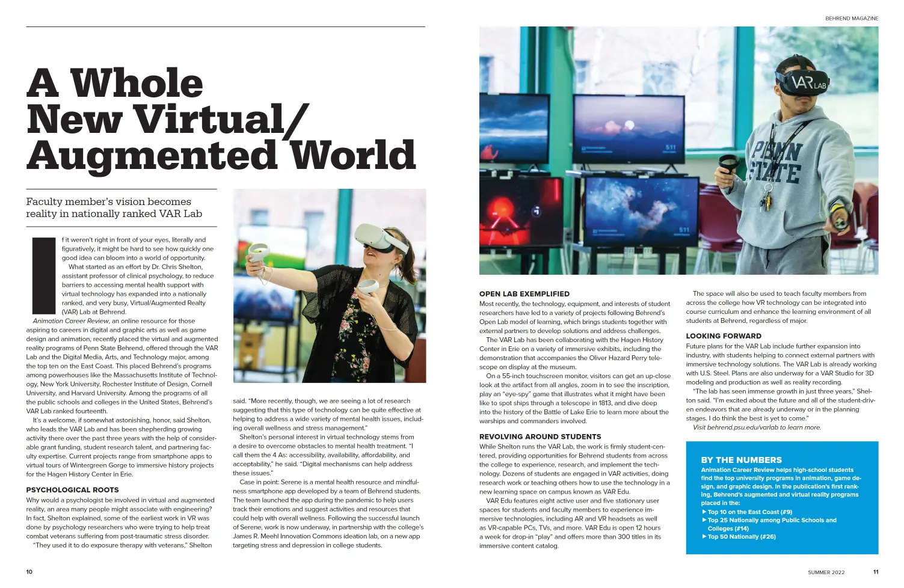Click the VAR LAB logo on the headset

[808, 82]
